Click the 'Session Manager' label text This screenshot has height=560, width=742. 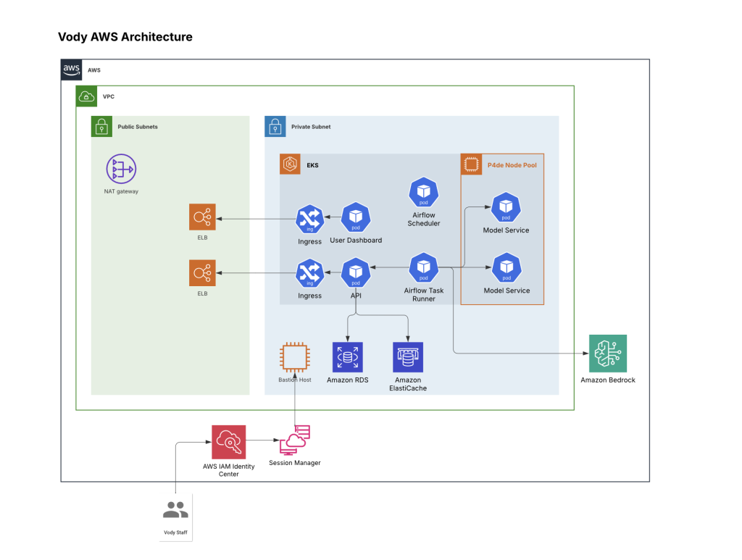295,463
